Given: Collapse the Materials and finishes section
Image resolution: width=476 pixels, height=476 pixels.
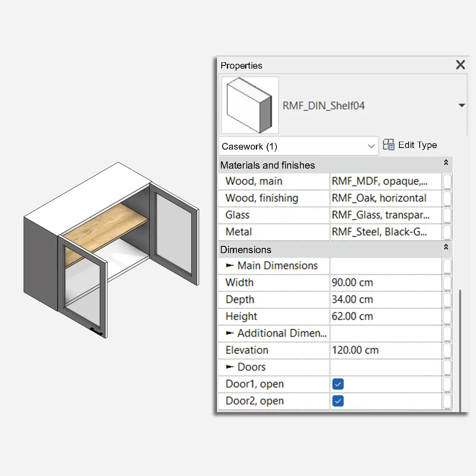Looking at the screenshot, I should click(x=446, y=163).
